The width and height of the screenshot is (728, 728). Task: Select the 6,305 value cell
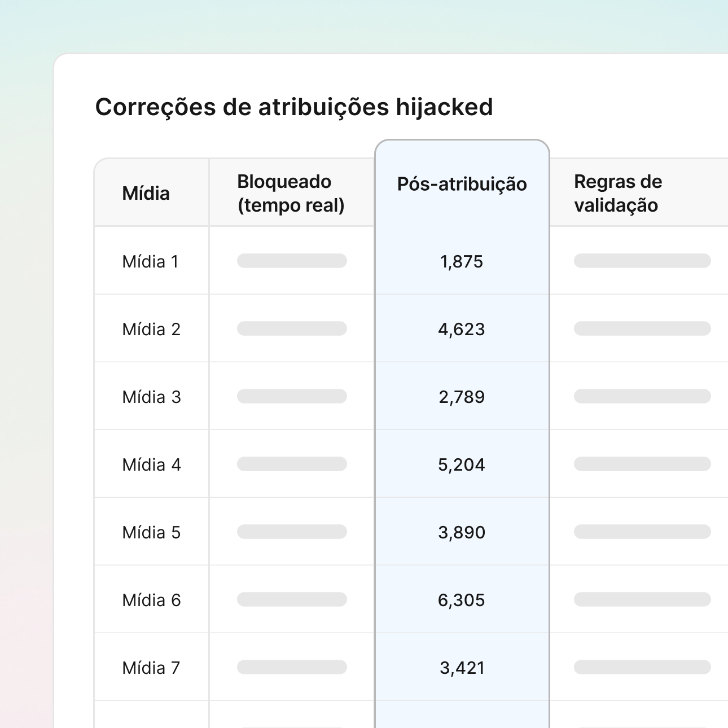[462, 600]
